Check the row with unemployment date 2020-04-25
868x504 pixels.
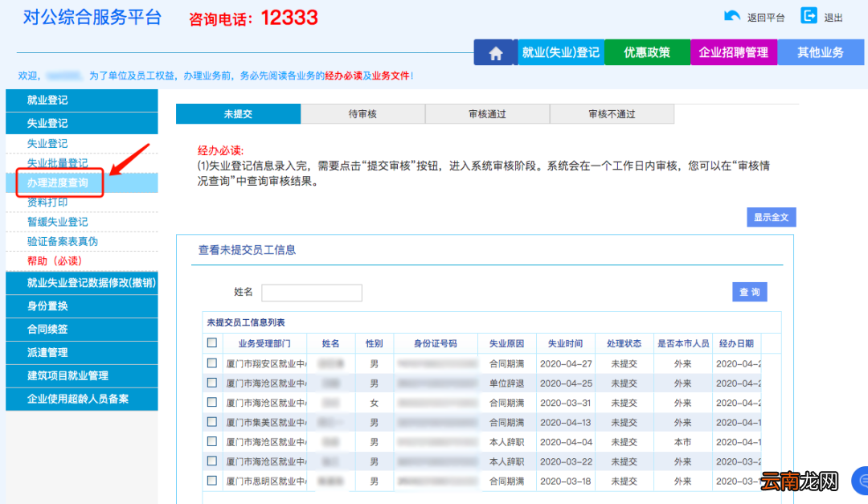point(212,383)
